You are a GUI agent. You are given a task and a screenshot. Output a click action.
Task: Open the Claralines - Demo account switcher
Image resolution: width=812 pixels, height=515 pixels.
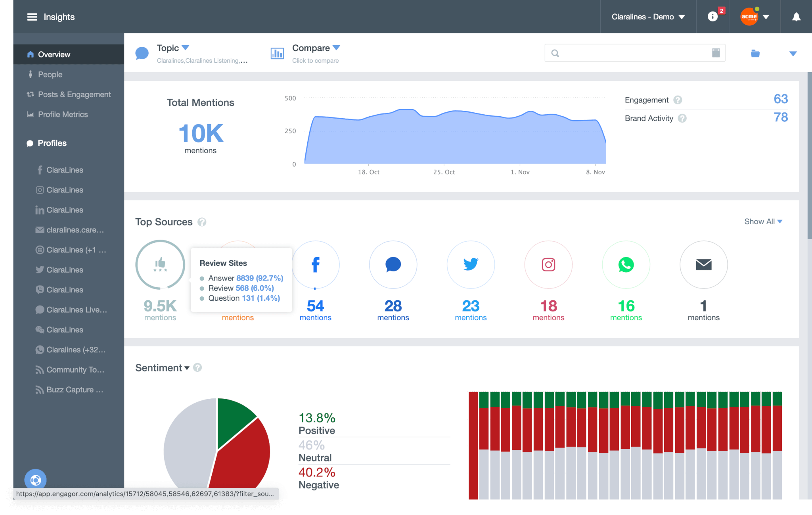pyautogui.click(x=647, y=17)
